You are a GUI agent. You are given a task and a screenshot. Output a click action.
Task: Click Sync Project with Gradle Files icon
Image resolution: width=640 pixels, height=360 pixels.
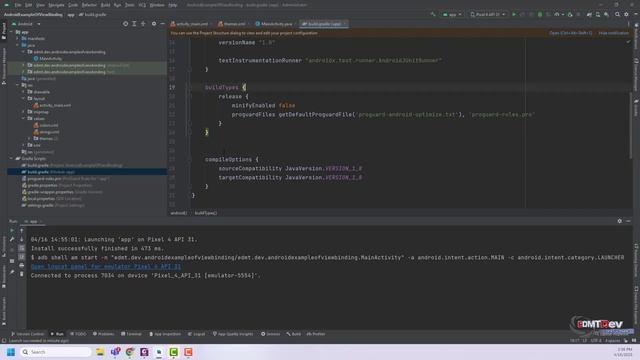click(x=589, y=14)
